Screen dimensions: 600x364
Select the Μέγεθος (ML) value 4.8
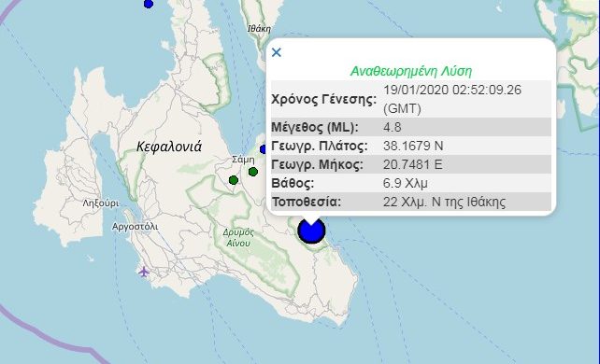[393, 127]
